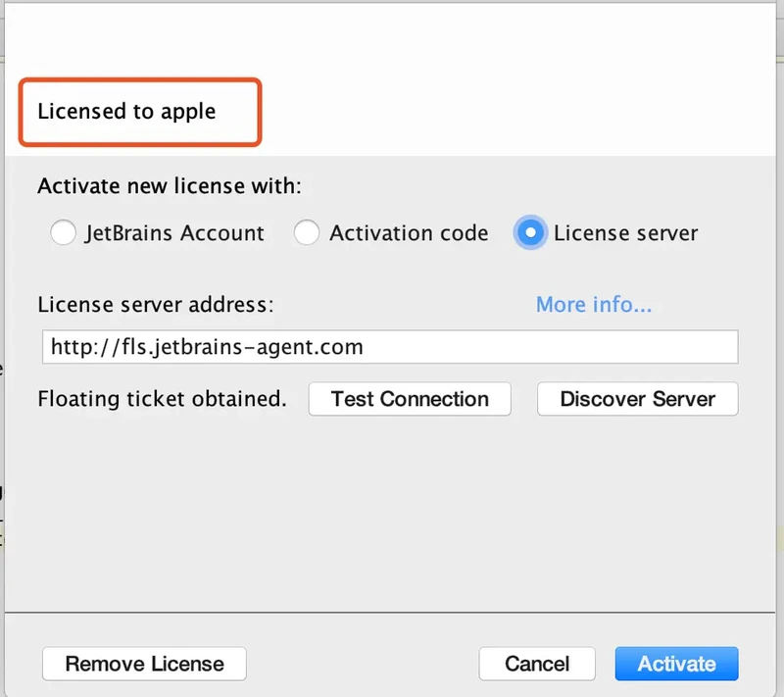Click the 'License server address:' label
This screenshot has width=784, height=697.
[x=155, y=305]
